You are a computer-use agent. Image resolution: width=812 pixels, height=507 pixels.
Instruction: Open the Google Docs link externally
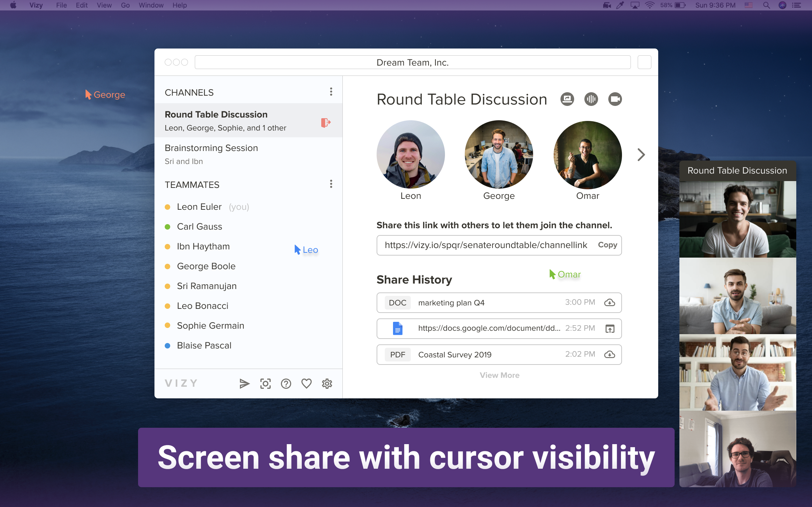tap(610, 329)
